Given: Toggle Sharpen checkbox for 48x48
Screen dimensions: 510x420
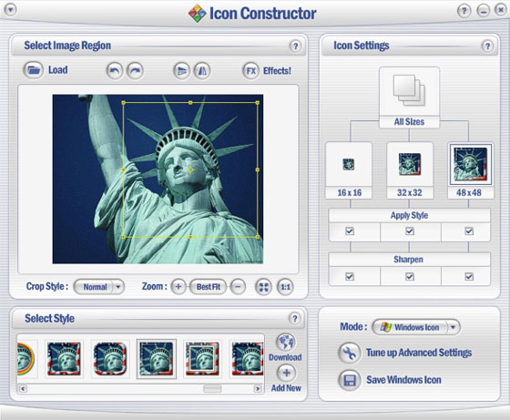Looking at the screenshot, I should tap(469, 277).
